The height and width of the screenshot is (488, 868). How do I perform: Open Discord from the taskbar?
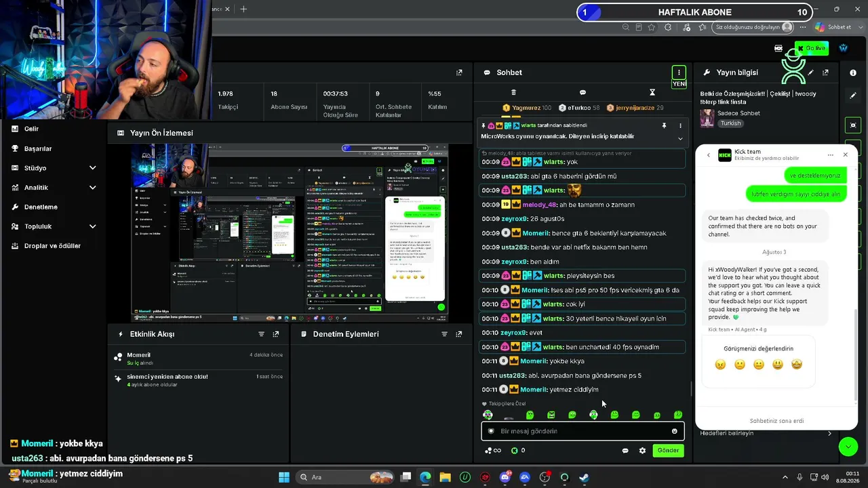click(x=505, y=477)
